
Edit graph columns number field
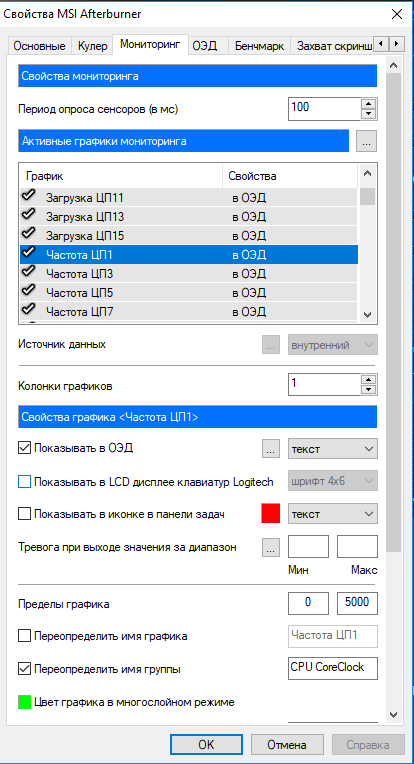[x=324, y=384]
